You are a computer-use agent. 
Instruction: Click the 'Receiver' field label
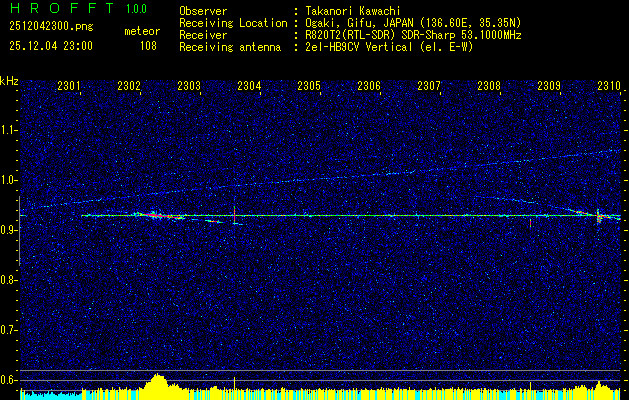click(x=203, y=35)
